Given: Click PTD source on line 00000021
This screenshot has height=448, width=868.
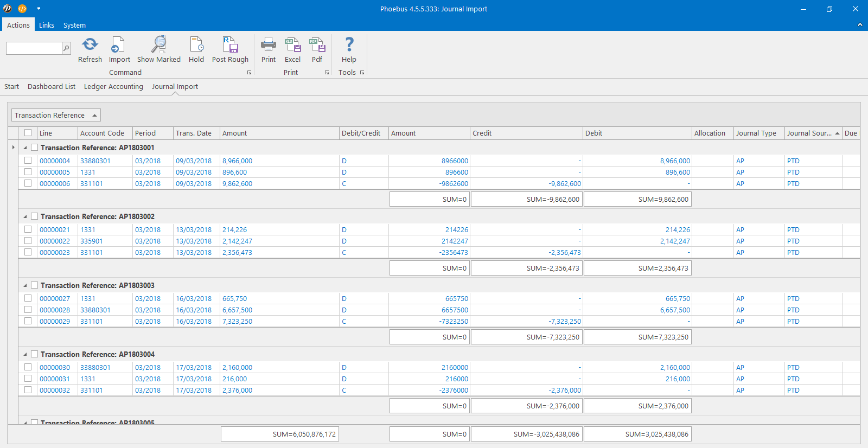Looking at the screenshot, I should click(793, 229).
